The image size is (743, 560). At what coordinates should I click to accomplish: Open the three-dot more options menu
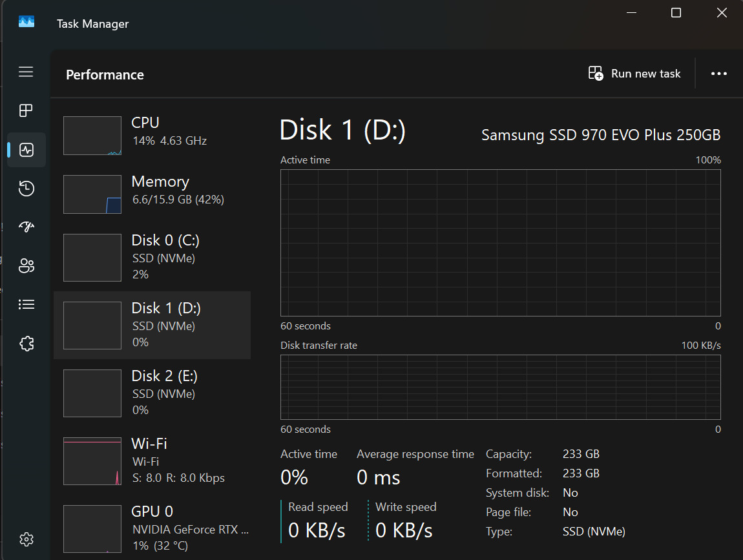click(x=719, y=74)
